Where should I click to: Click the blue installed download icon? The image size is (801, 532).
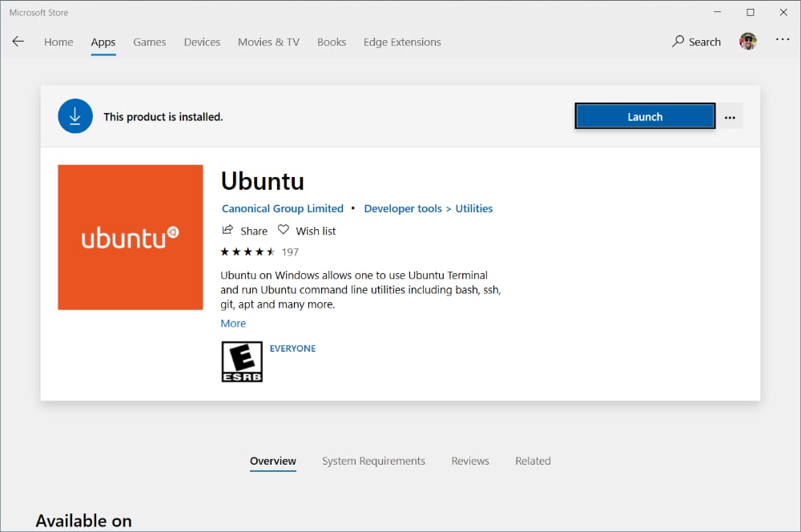point(74,115)
